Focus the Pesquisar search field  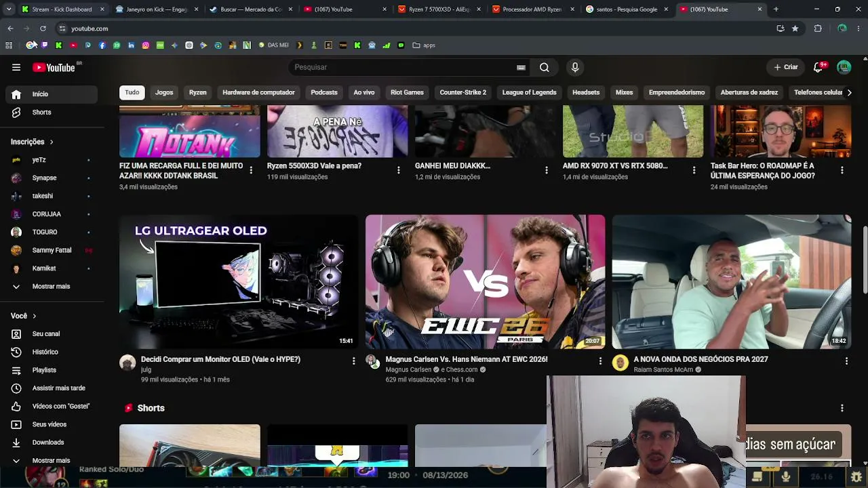click(x=403, y=67)
